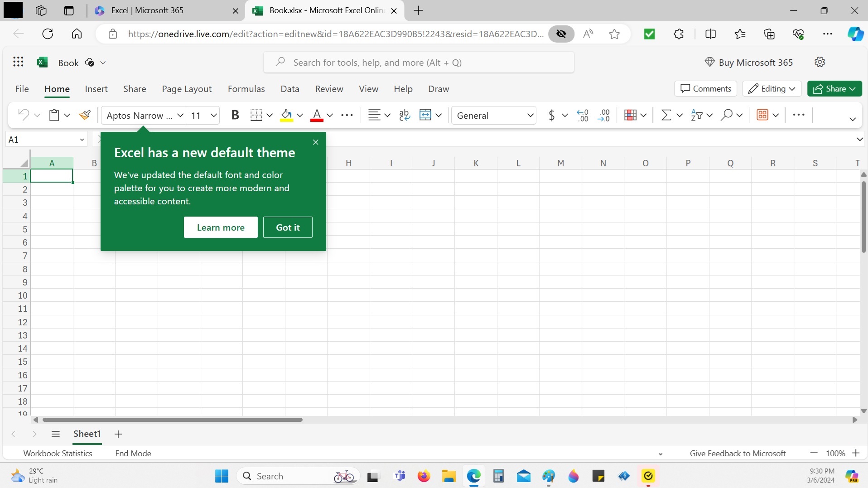Click the Wrap Text icon
This screenshot has height=488, width=868.
coord(405,115)
